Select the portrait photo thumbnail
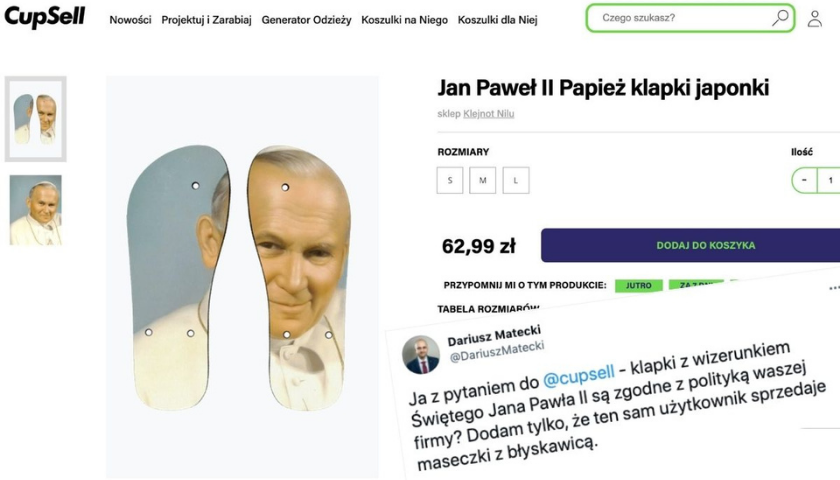 (x=35, y=210)
